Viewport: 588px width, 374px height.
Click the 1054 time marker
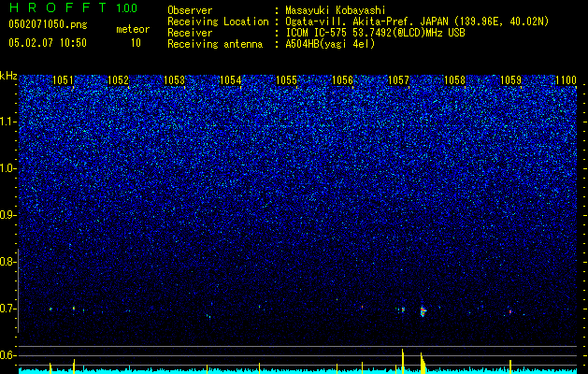point(230,80)
